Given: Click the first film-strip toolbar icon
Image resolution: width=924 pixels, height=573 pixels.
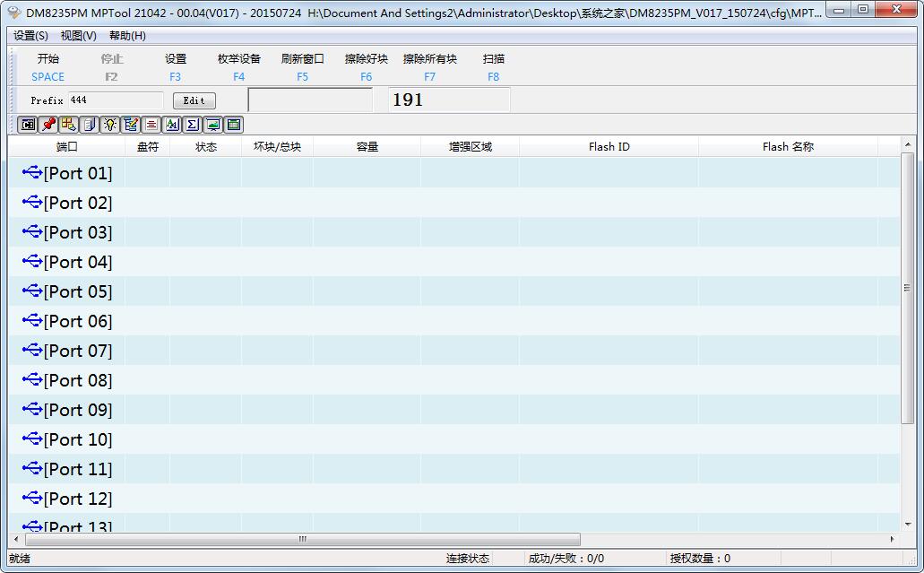Looking at the screenshot, I should (x=28, y=125).
